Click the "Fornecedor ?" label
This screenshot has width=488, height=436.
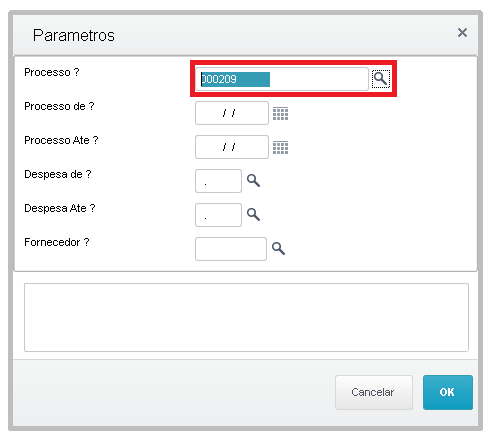57,242
